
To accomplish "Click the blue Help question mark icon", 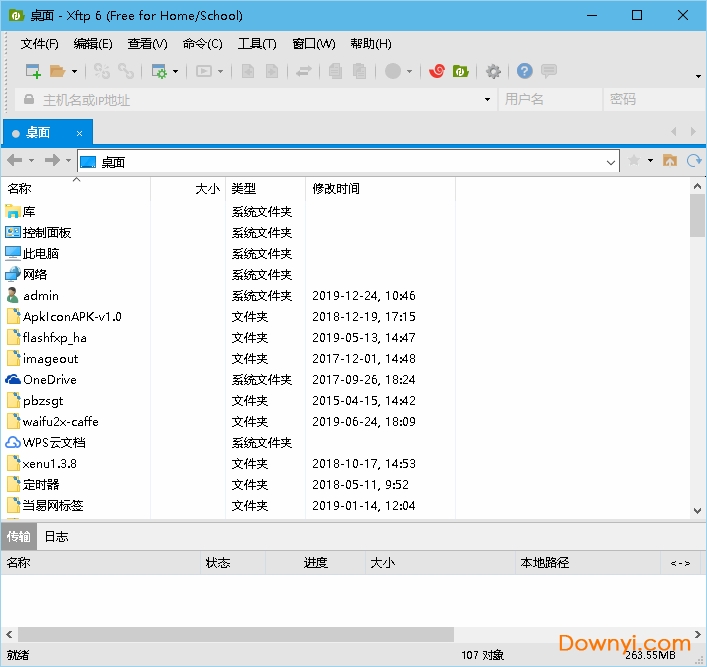I will (x=524, y=71).
